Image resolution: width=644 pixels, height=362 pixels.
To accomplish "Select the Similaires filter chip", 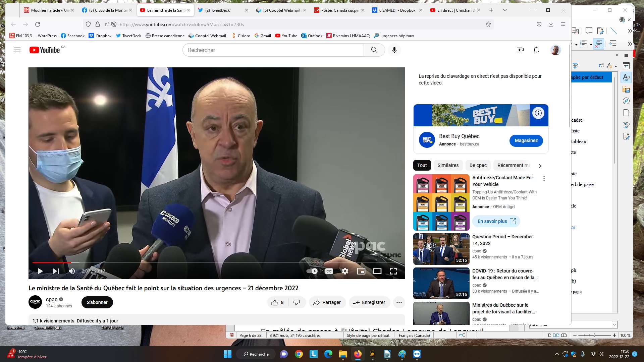I will (x=448, y=165).
